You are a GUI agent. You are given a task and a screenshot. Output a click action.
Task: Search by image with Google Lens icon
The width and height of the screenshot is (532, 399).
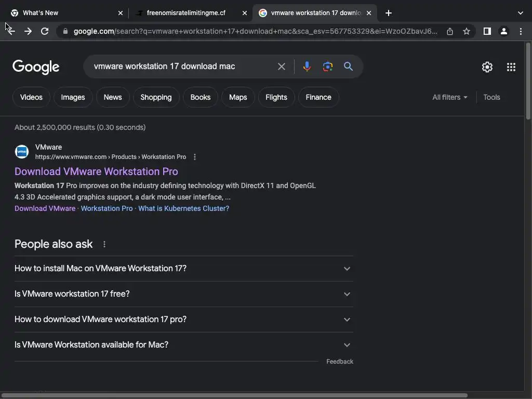(x=327, y=66)
